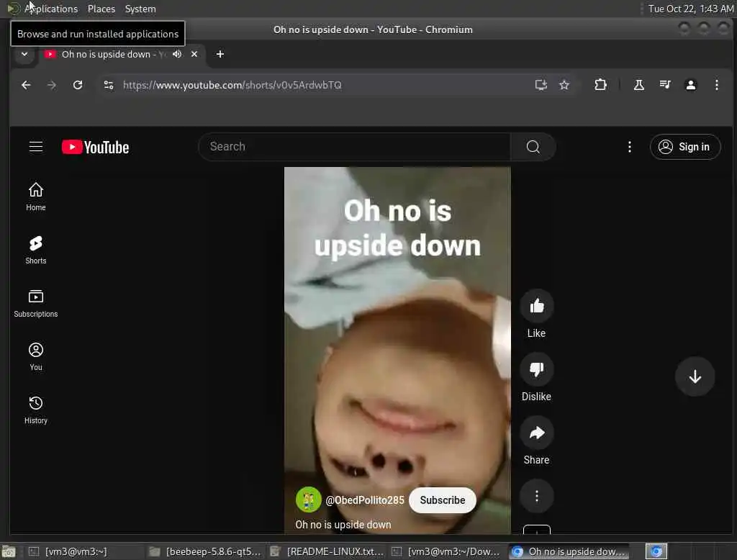Open the You section in sidebar
737x560 pixels.
[36, 356]
